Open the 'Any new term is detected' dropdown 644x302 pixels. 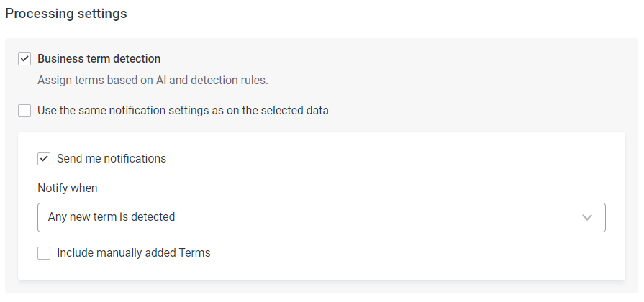point(321,217)
